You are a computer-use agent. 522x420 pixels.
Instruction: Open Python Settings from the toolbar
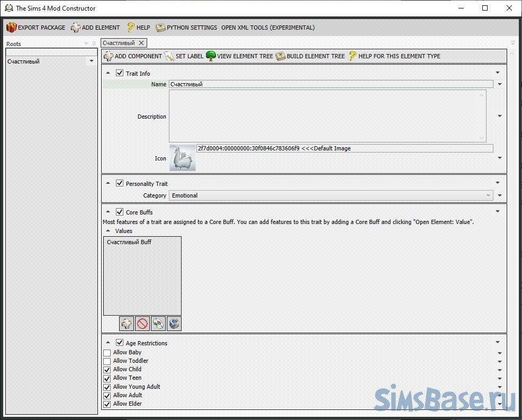(x=186, y=28)
